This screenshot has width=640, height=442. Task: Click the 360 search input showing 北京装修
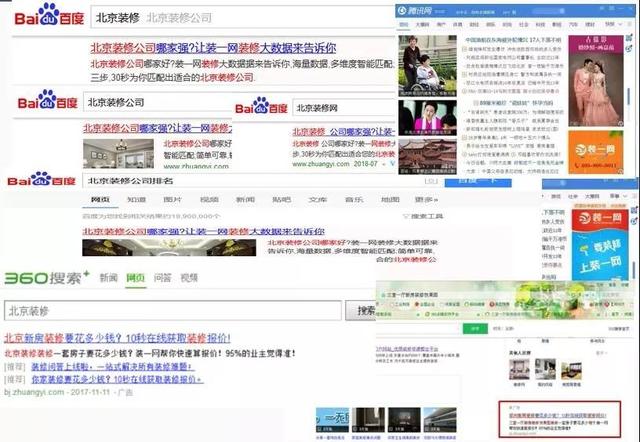pos(173,311)
